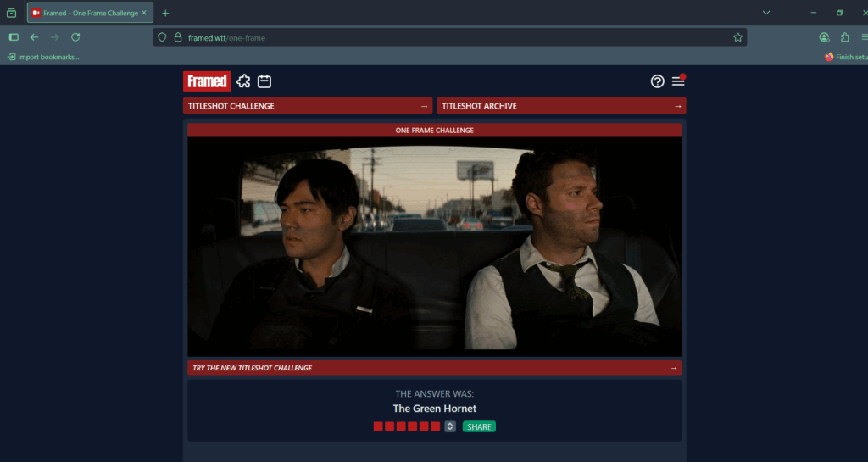Viewport: 868px width, 462px height.
Task: Open the help question mark icon
Action: 657,81
